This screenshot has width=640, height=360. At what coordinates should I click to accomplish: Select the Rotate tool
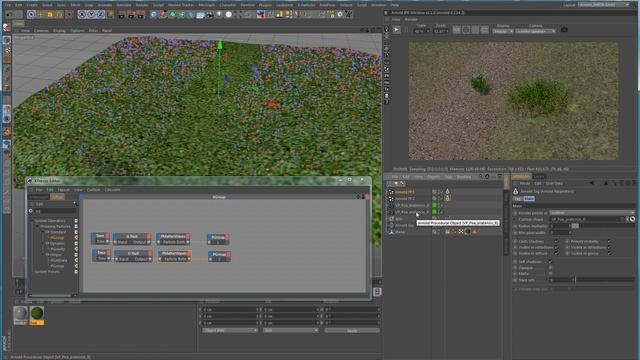coord(59,15)
